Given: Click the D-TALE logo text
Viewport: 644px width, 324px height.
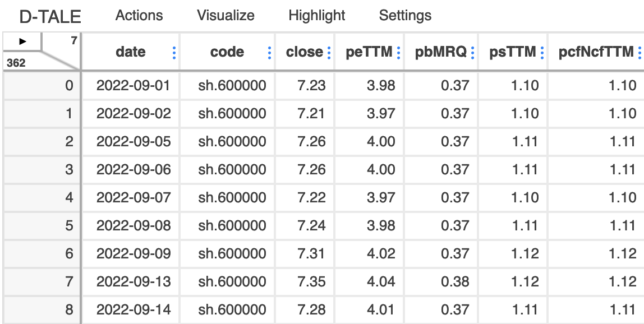Looking at the screenshot, I should tap(50, 17).
